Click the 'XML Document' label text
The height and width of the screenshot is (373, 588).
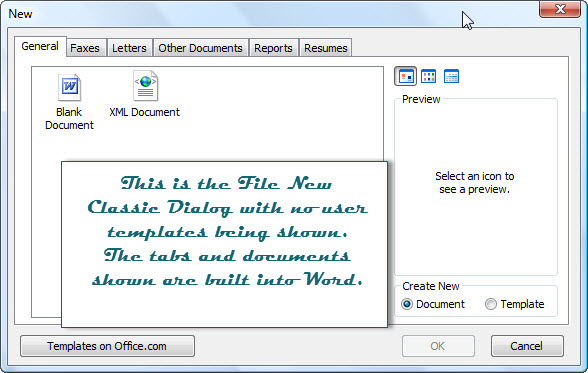pos(145,112)
